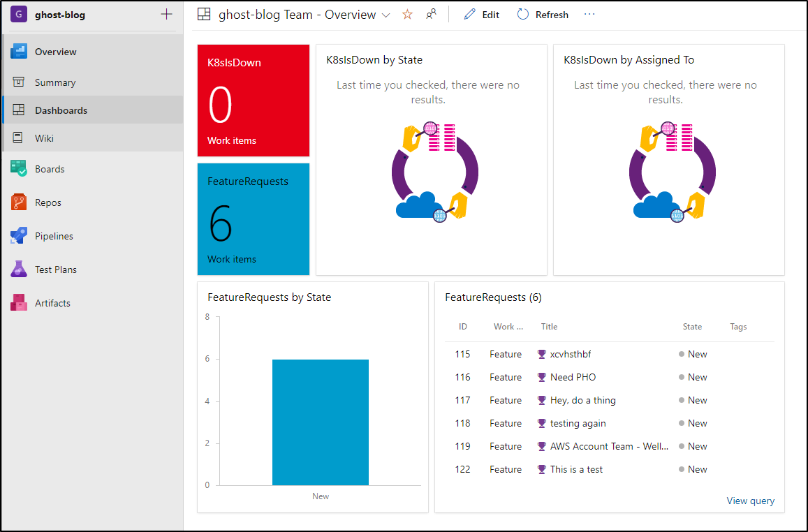The height and width of the screenshot is (532, 808).
Task: Click the dashboard grid icon beside title
Action: 204,15
